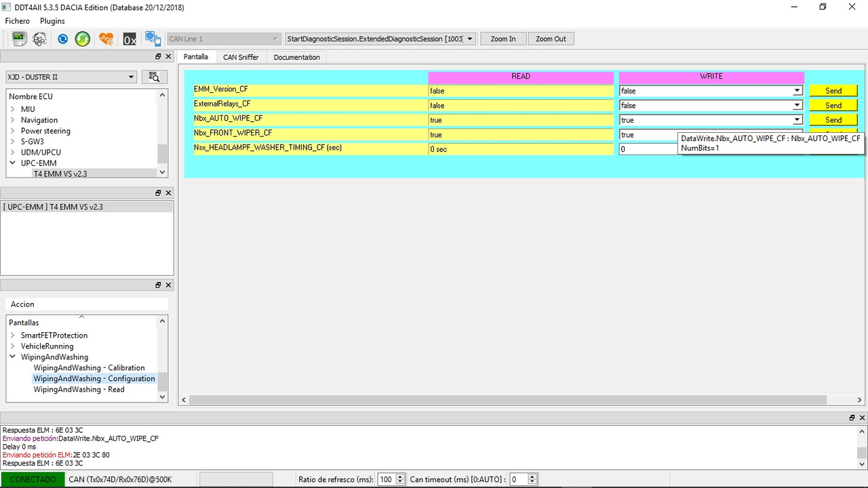The image size is (868, 488).
Task: Click the Zoom In button
Action: point(503,39)
